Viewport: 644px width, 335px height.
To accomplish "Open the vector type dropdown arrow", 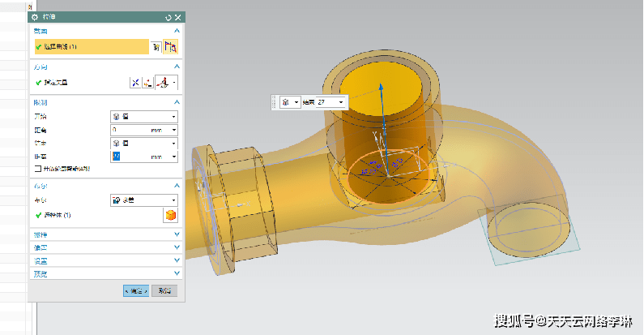I will tap(174, 83).
